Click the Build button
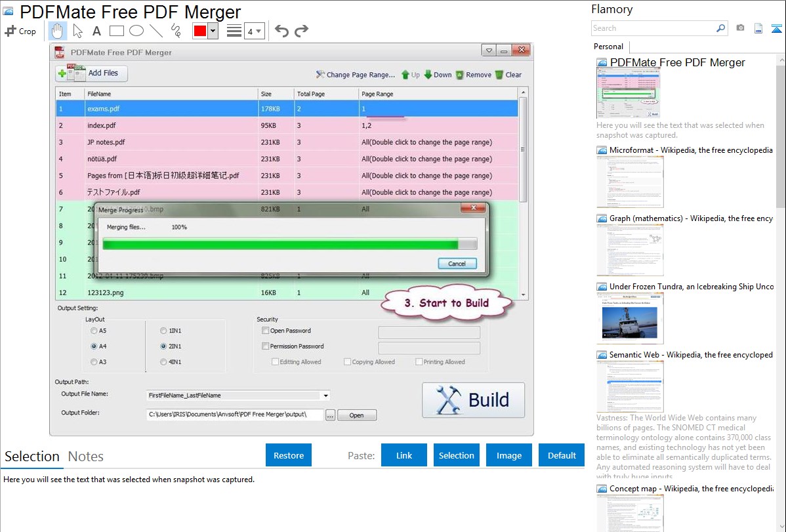 pos(473,400)
